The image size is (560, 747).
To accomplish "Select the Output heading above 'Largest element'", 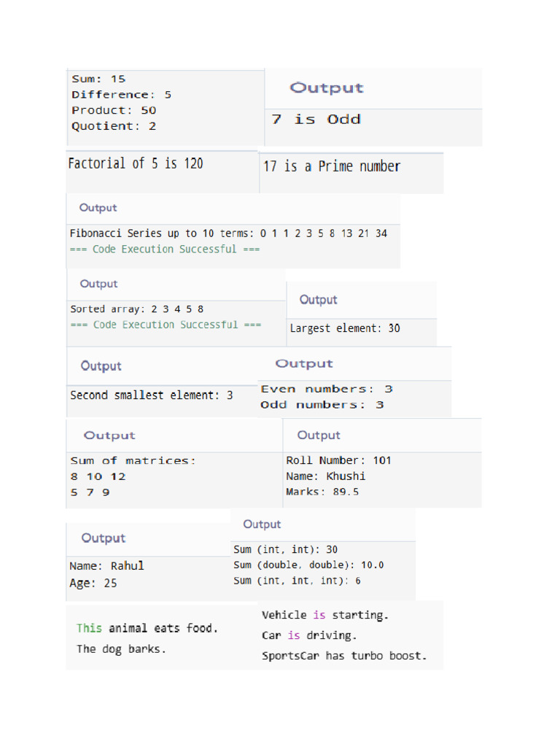I will point(318,300).
